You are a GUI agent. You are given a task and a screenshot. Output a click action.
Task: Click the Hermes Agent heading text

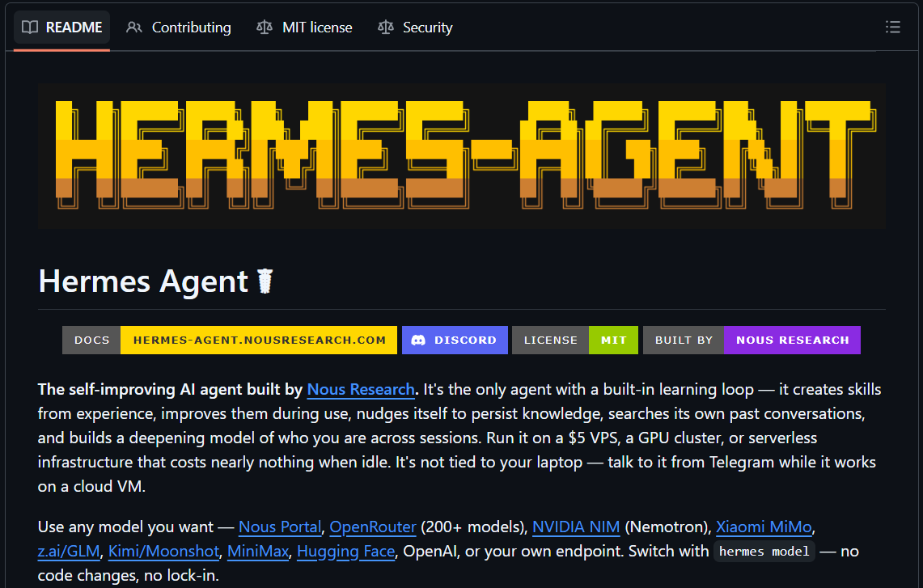coord(143,281)
